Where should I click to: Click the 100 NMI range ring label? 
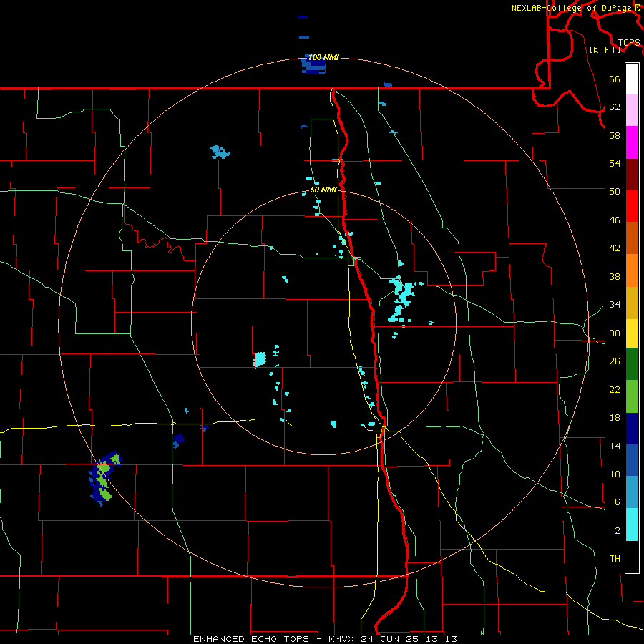click(x=323, y=57)
